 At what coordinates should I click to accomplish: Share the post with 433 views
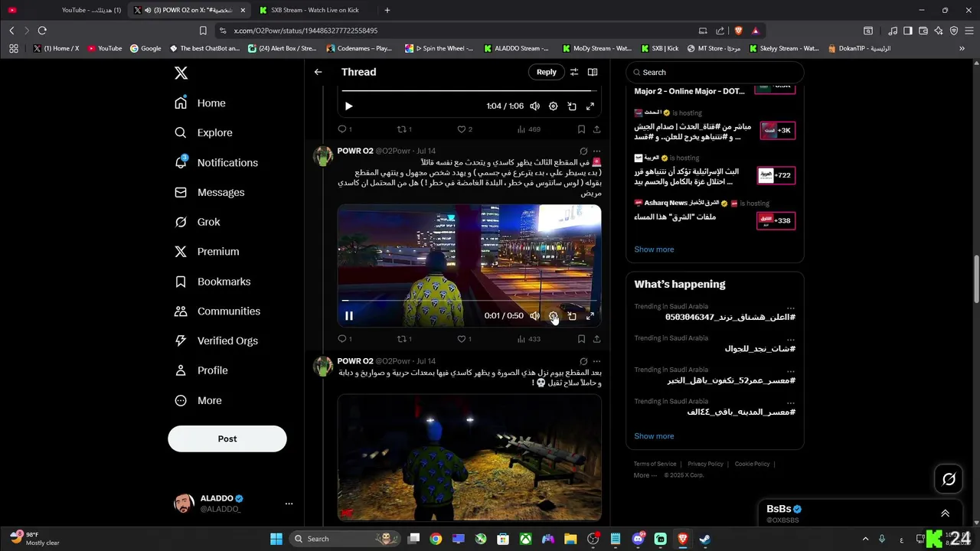coord(596,339)
